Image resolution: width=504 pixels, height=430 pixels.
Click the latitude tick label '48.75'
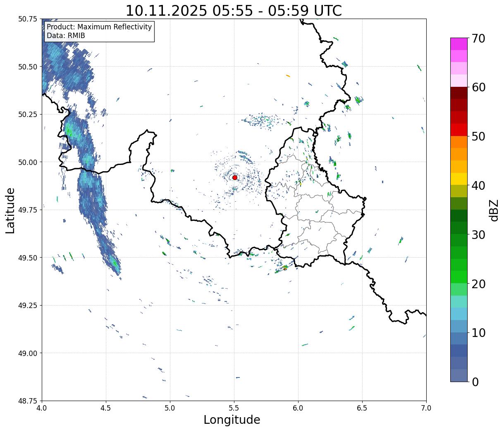(x=27, y=401)
